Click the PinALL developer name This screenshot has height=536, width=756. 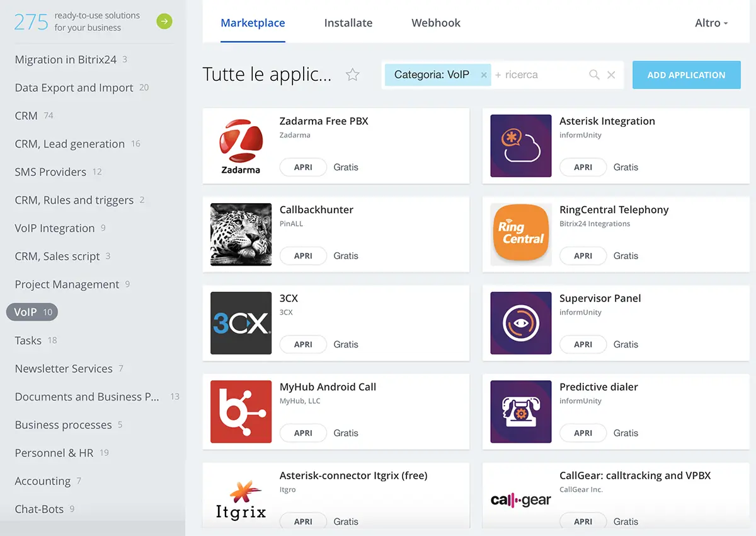[291, 224]
